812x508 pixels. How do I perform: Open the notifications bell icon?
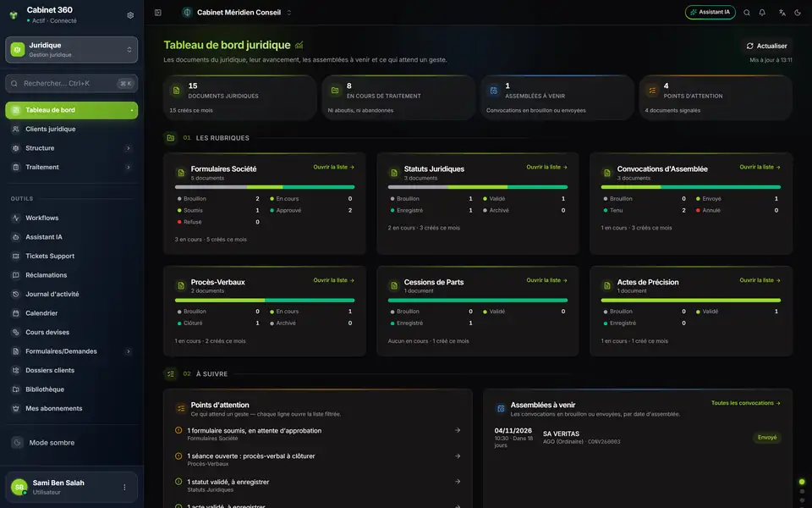(x=762, y=13)
